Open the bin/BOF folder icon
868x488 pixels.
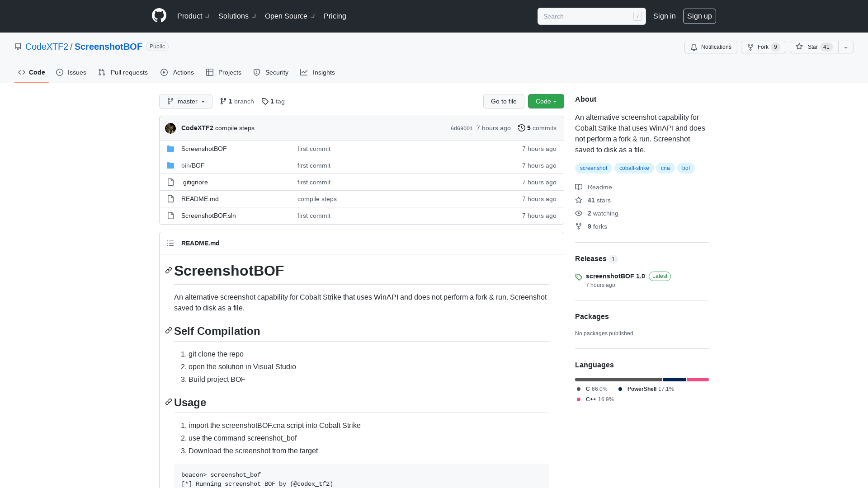click(x=170, y=165)
